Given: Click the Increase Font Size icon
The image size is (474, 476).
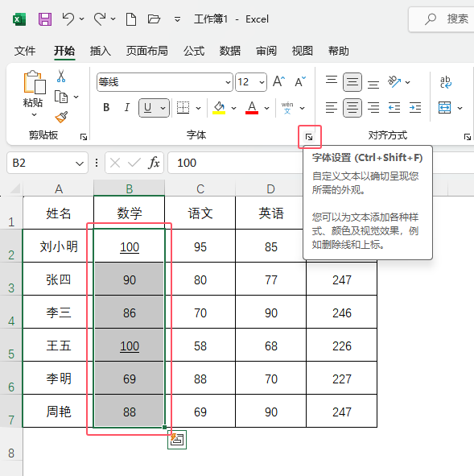Looking at the screenshot, I should [x=278, y=81].
